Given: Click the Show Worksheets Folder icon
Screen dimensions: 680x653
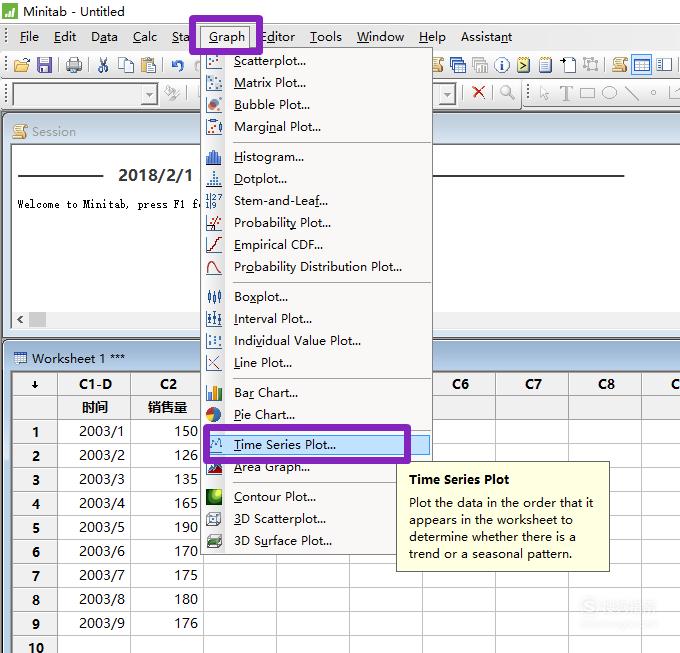Looking at the screenshot, I should pyautogui.click(x=458, y=65).
